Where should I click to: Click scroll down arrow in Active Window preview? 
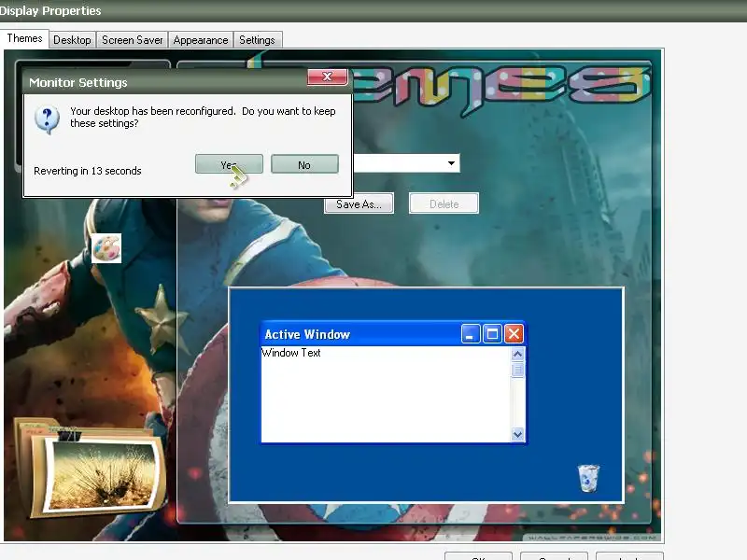(x=517, y=434)
